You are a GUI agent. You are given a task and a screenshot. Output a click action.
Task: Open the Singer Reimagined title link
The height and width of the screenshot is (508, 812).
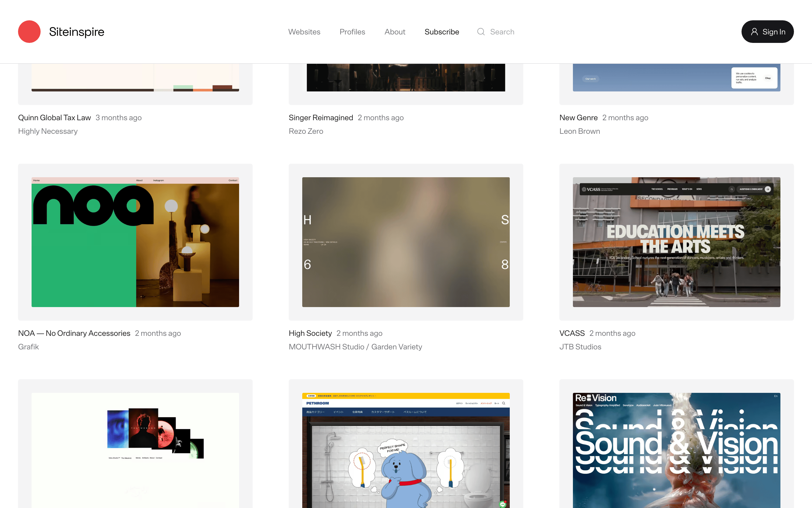point(321,118)
